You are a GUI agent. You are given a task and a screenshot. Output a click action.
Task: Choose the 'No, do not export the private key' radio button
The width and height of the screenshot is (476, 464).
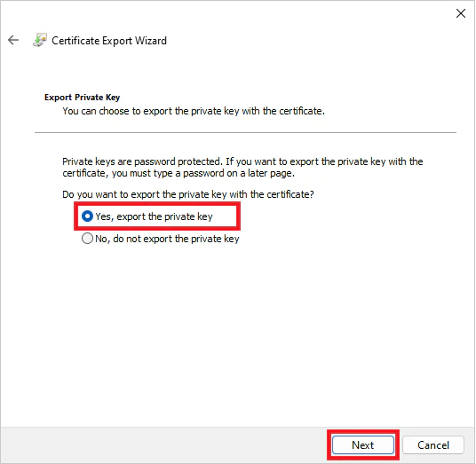point(87,239)
